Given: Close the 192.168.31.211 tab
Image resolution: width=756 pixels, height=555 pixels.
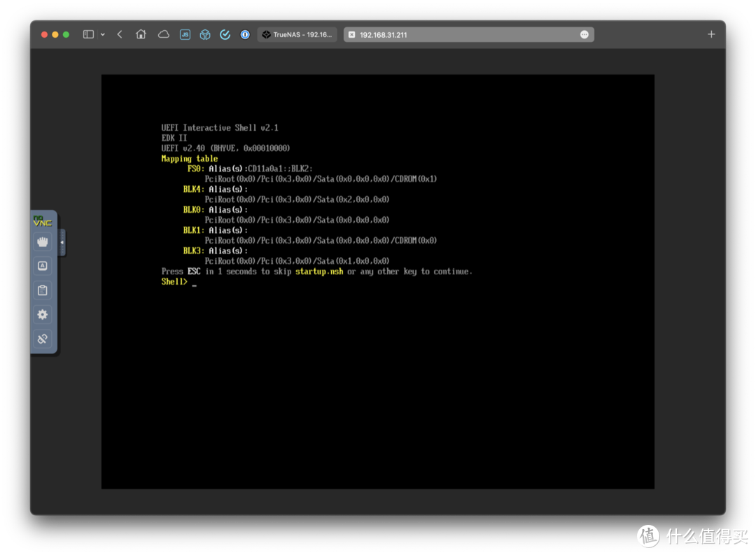Looking at the screenshot, I should point(351,34).
